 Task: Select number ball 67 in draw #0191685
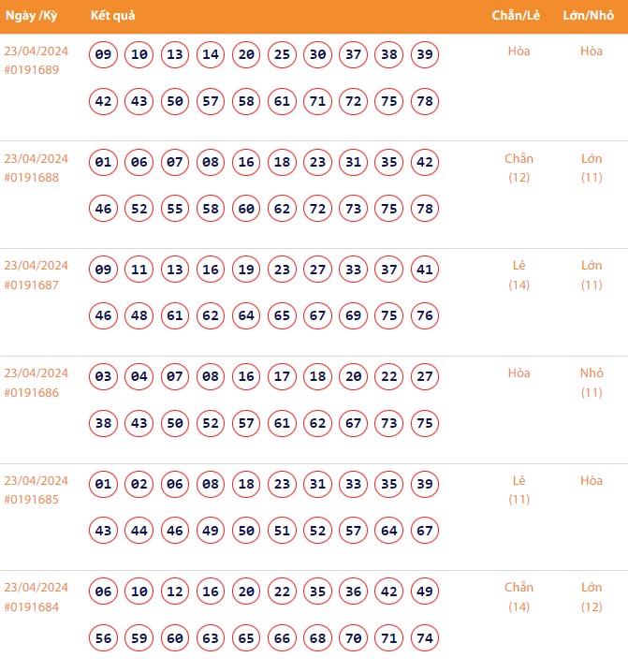[x=425, y=531]
